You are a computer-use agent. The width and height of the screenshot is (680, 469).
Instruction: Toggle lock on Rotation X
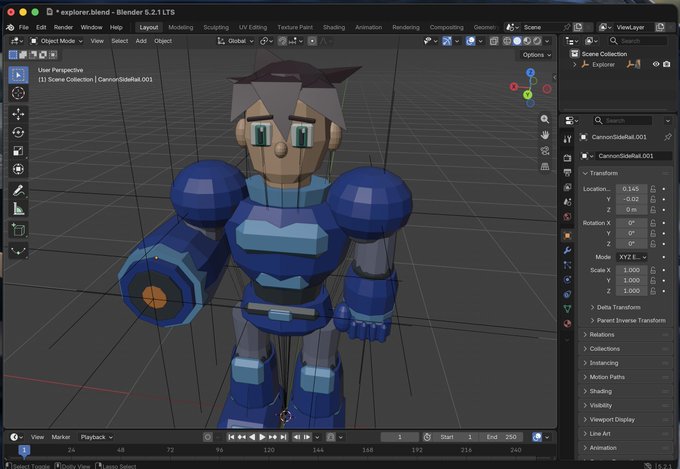pyautogui.click(x=653, y=223)
